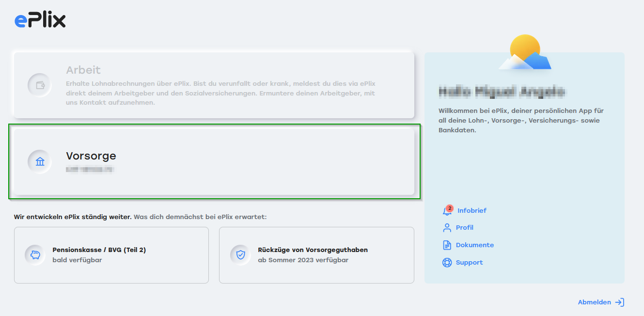Open the Infobrief link
This screenshot has height=316, width=644.
coord(472,211)
